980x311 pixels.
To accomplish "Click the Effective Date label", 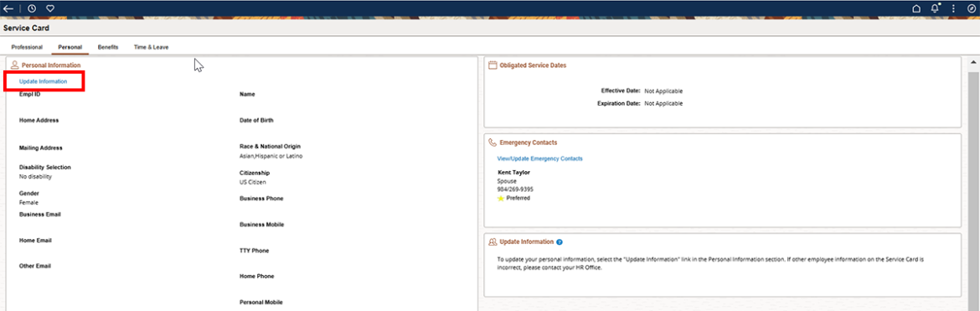I will pyautogui.click(x=621, y=91).
